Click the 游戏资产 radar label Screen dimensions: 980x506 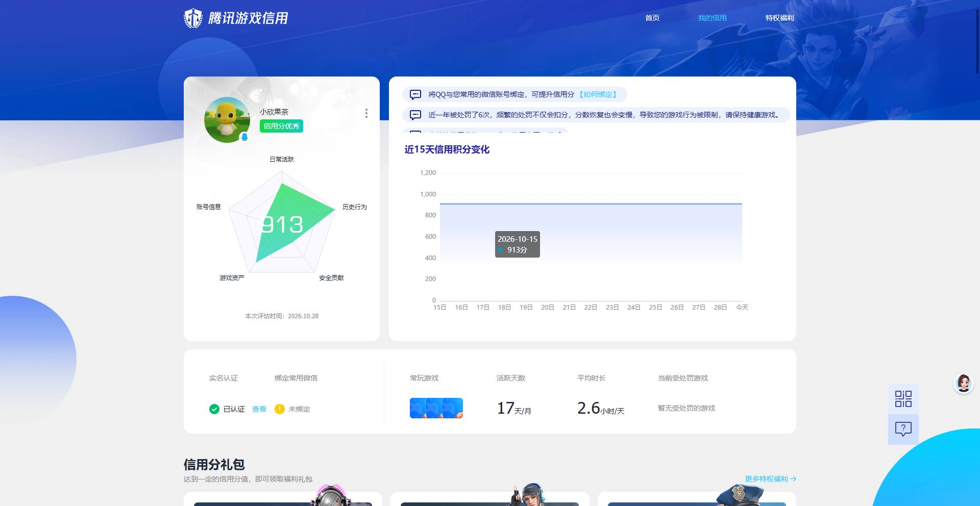click(232, 277)
